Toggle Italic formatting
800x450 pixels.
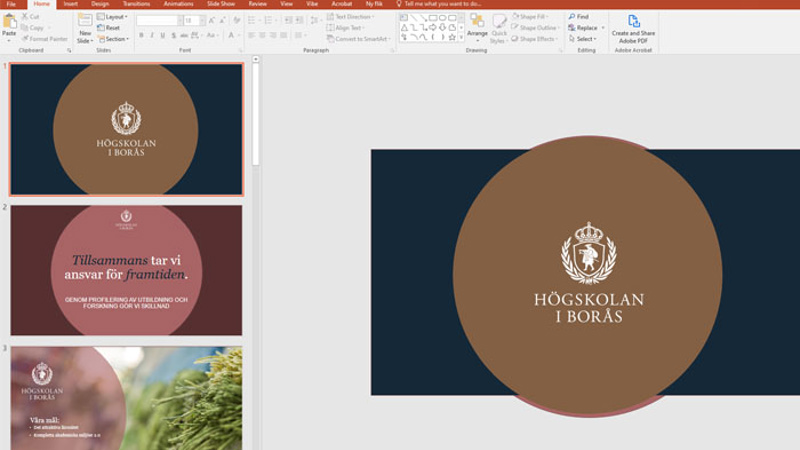(153, 35)
